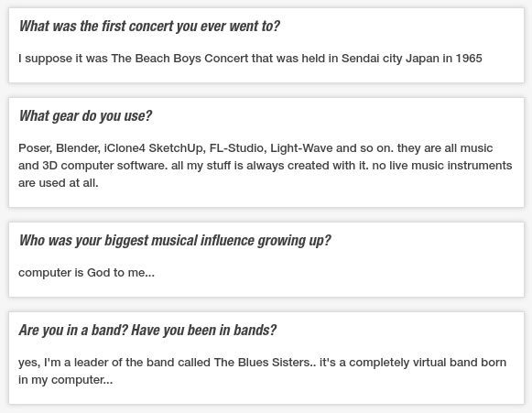Click the first line starting 'Poser, Blender, iClone4'
Viewport: 532px width, 413px height.
click(255, 148)
